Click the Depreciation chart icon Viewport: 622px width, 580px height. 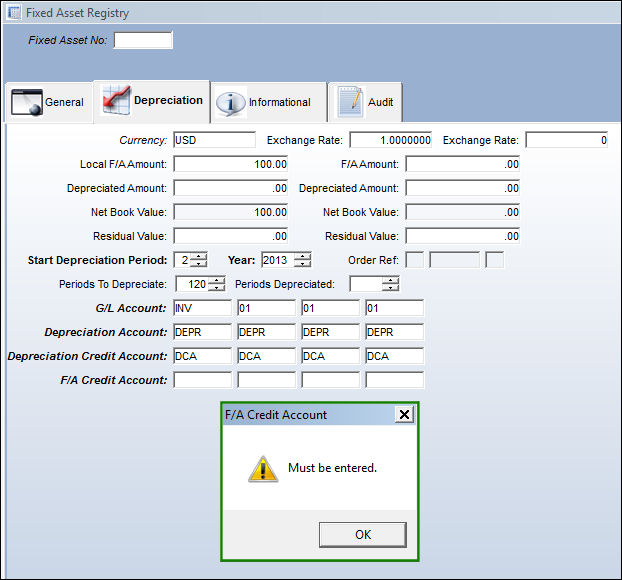116,100
